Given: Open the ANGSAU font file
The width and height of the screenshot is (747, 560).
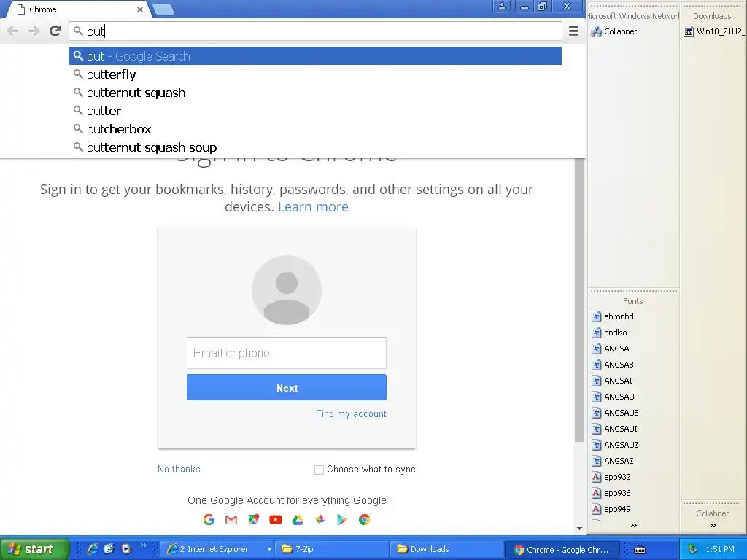Looking at the screenshot, I should click(613, 397).
